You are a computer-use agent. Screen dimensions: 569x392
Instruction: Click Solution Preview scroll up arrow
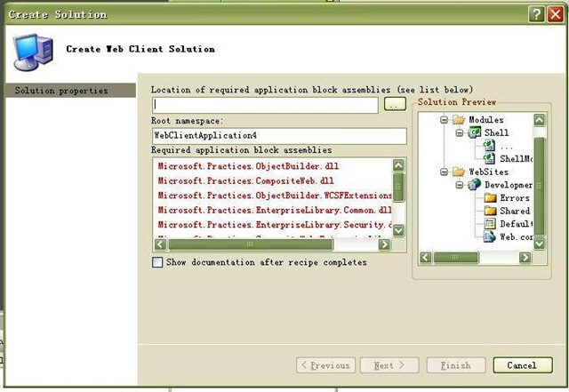540,120
